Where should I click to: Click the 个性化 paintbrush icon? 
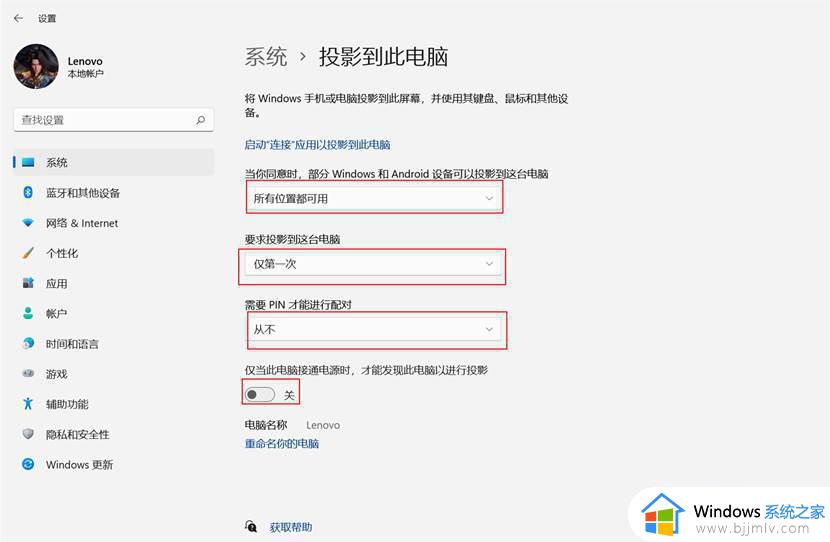point(28,253)
